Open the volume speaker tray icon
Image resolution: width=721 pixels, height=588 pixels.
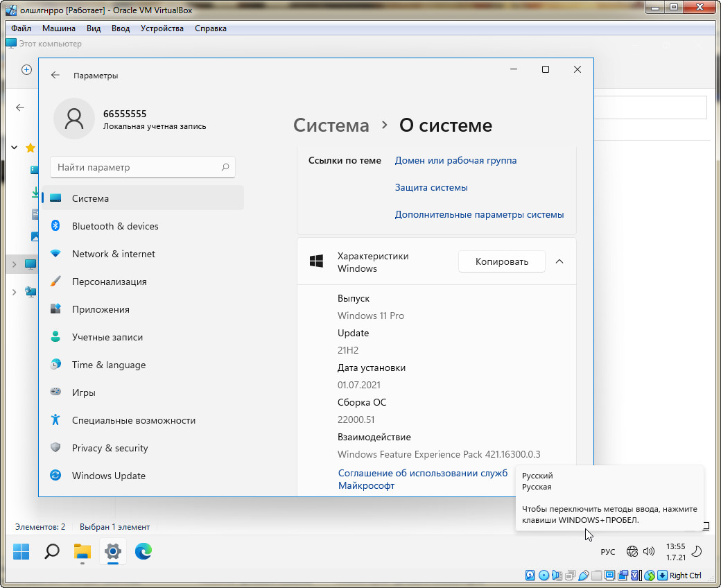tap(649, 552)
